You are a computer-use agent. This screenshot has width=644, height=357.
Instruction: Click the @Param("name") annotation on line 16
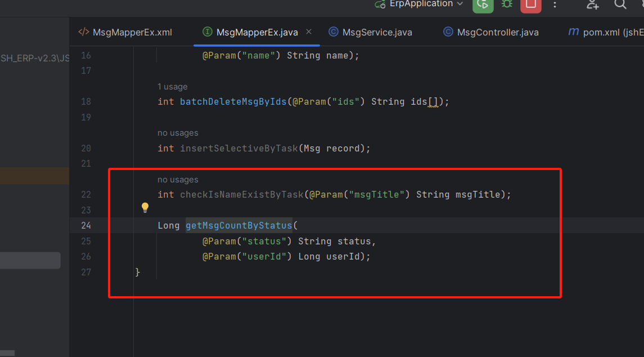tap(241, 56)
